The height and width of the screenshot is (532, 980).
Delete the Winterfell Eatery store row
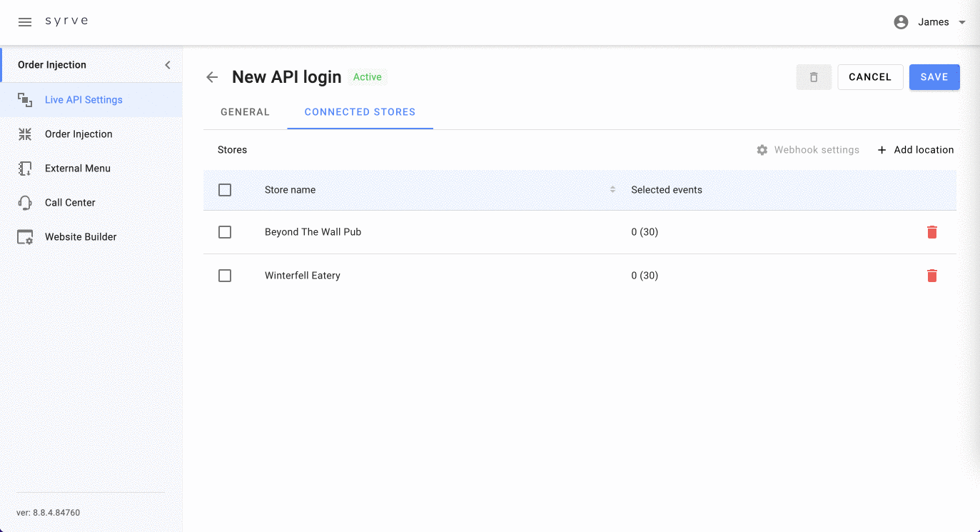931,276
